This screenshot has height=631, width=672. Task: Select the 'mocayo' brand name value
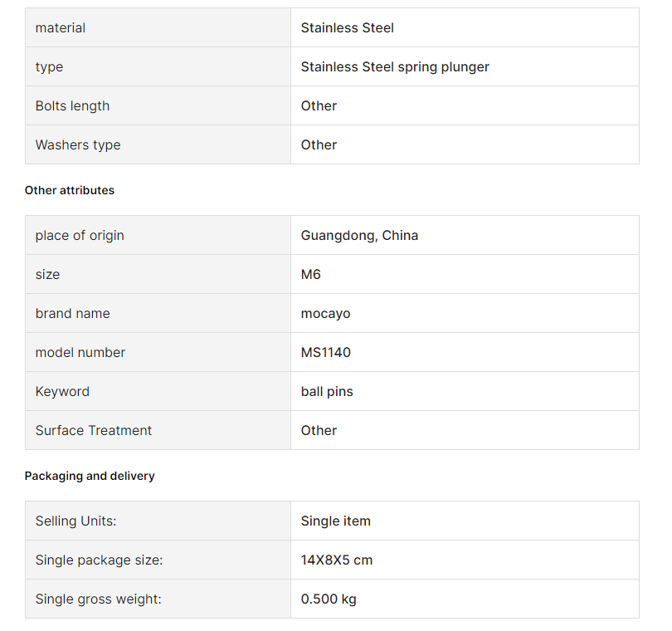click(x=325, y=314)
